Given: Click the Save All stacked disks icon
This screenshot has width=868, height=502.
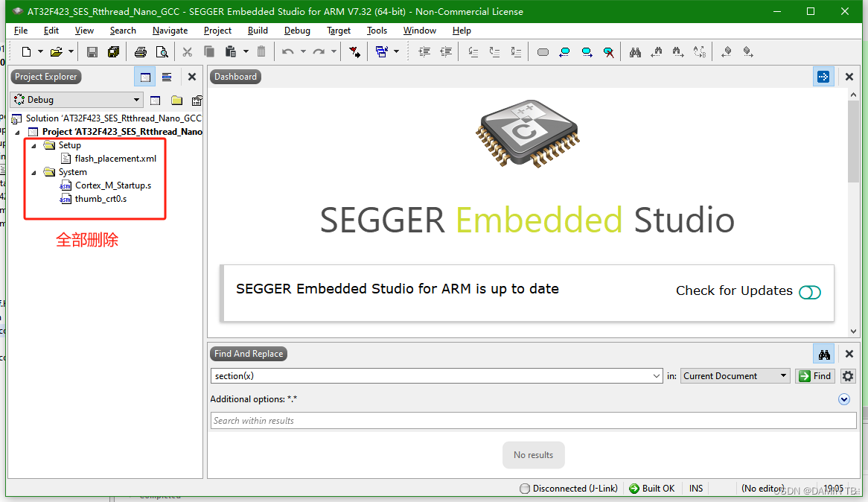Looking at the screenshot, I should pos(113,52).
